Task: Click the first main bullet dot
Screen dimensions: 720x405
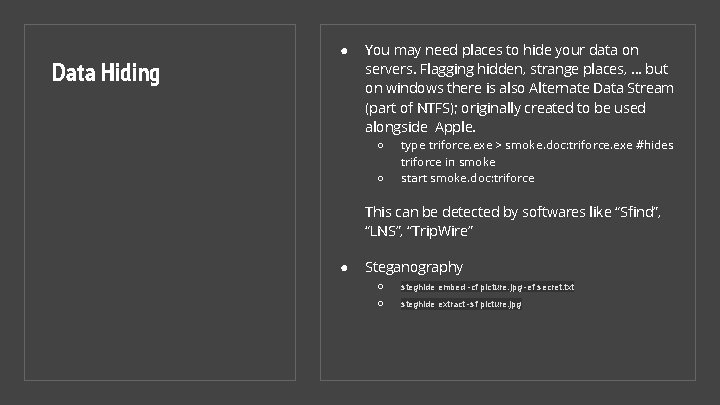Action: [344, 51]
